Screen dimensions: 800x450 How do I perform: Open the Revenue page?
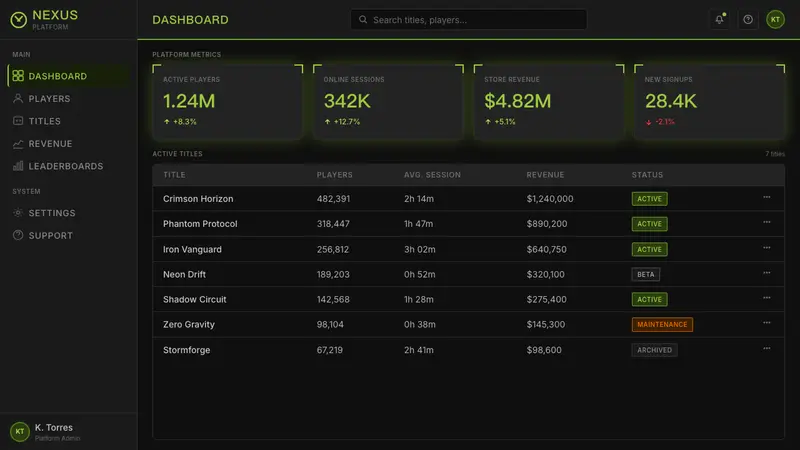[68, 144]
